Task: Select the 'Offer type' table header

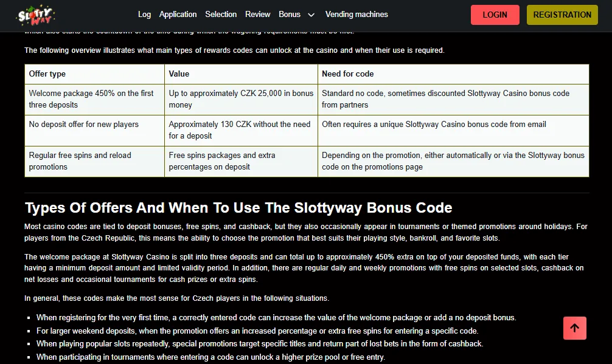Action: [94, 74]
